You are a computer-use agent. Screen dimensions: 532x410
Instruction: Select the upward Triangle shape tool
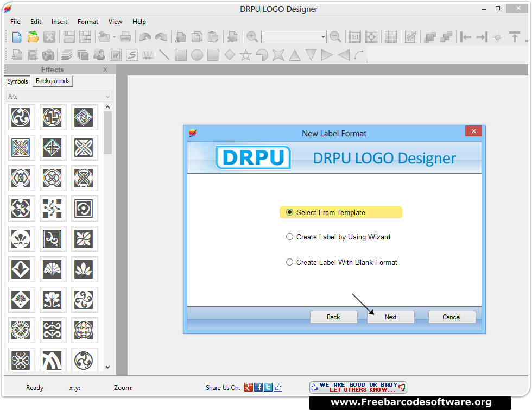294,55
